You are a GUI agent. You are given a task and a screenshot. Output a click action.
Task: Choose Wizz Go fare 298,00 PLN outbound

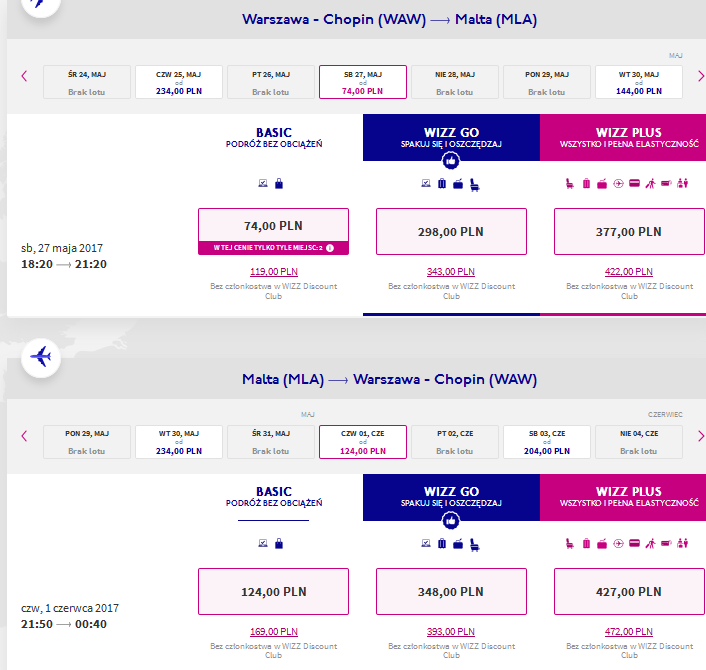click(x=451, y=231)
